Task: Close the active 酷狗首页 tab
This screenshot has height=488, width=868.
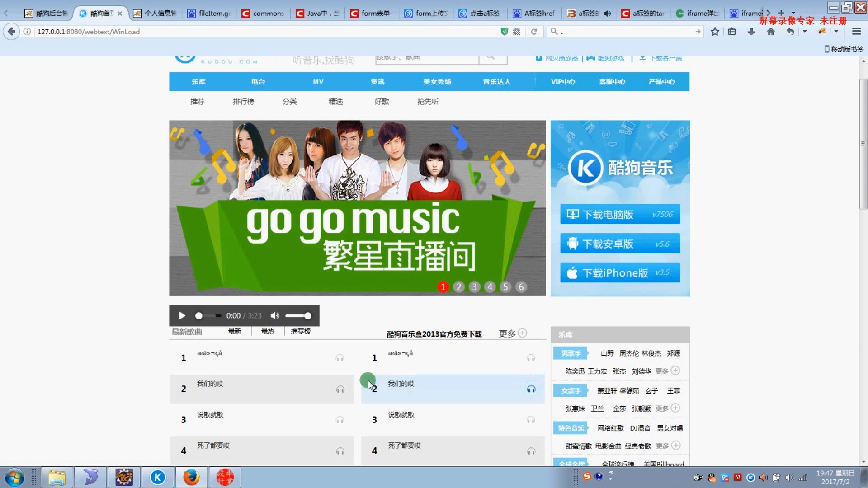Action: click(120, 14)
